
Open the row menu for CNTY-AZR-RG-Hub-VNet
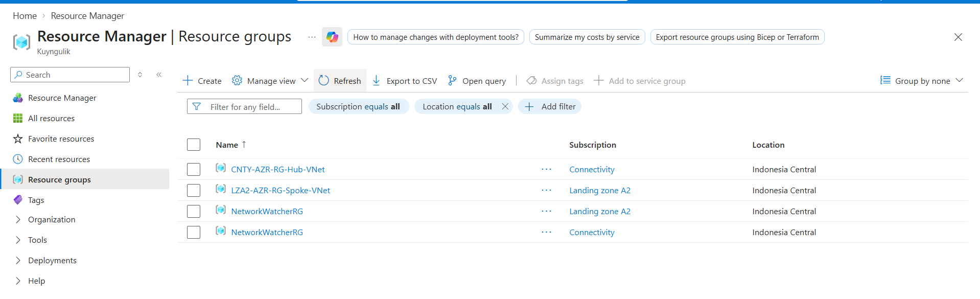pyautogui.click(x=546, y=169)
